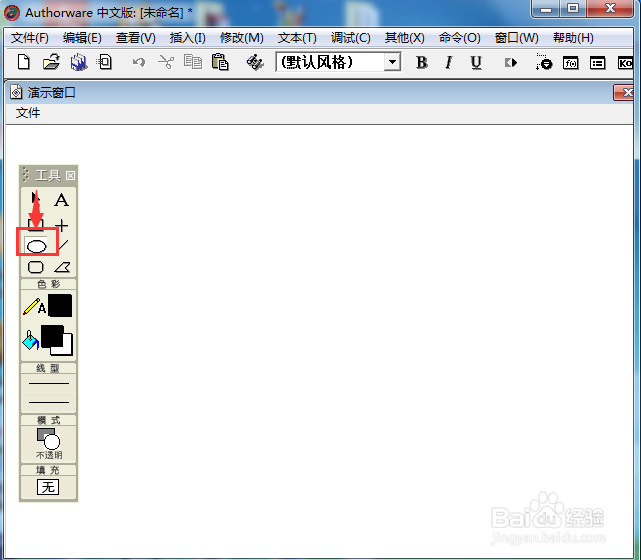641x560 pixels.
Task: Select the Ellipse tool
Action: [36, 246]
